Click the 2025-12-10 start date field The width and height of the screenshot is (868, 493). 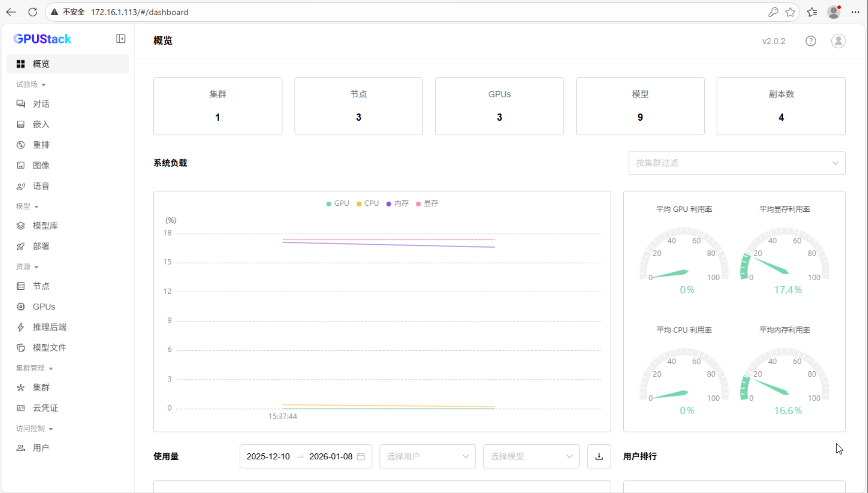268,456
